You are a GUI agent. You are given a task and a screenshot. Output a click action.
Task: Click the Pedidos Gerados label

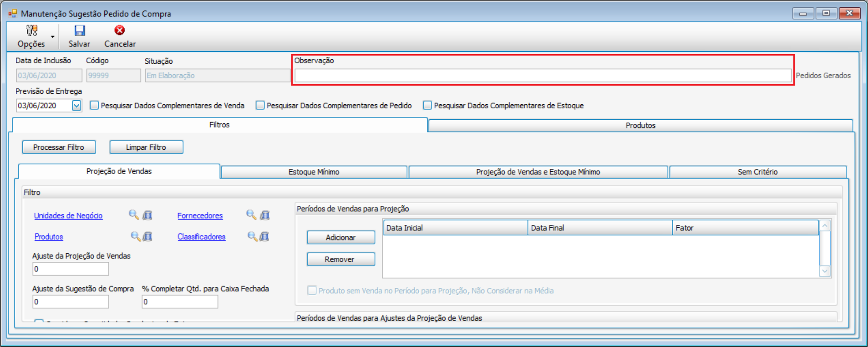823,76
